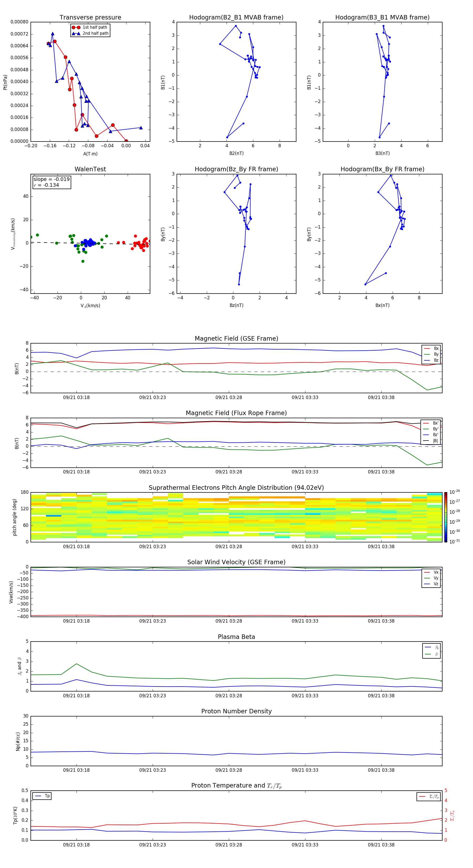The height and width of the screenshot is (868, 473).
Task: Click the 'Np(#/cc)' axis label
Action: click(x=18, y=741)
